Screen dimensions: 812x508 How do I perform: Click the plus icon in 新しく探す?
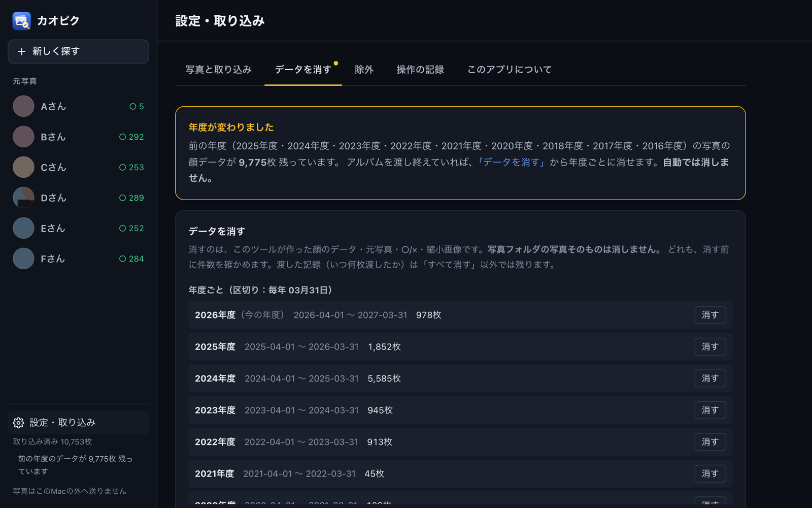[x=21, y=51]
